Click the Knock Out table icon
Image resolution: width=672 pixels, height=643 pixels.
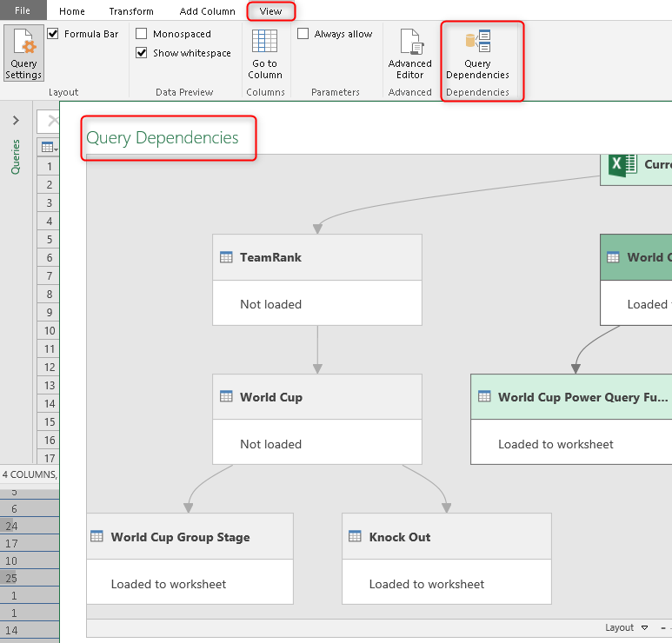coord(355,536)
